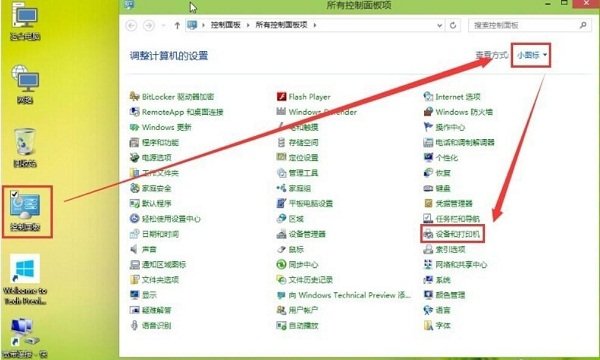
Task: Open 鼠标 settings item
Action: pyautogui.click(x=290, y=249)
